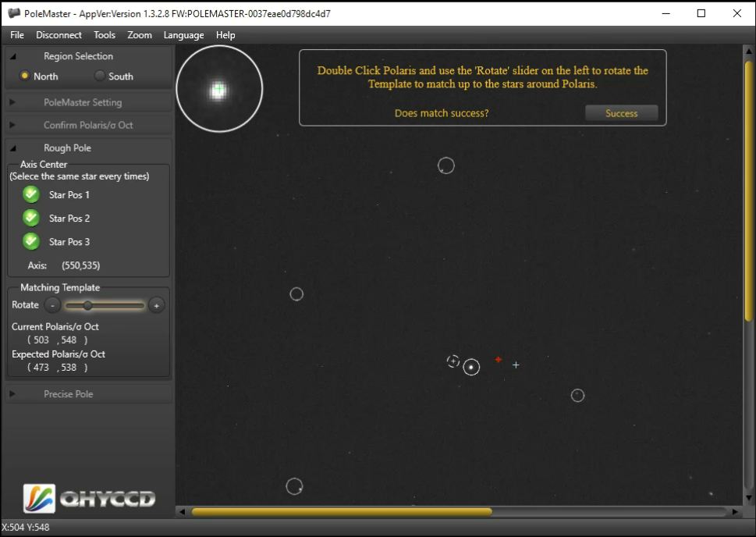Click the red cross axis marker

499,360
